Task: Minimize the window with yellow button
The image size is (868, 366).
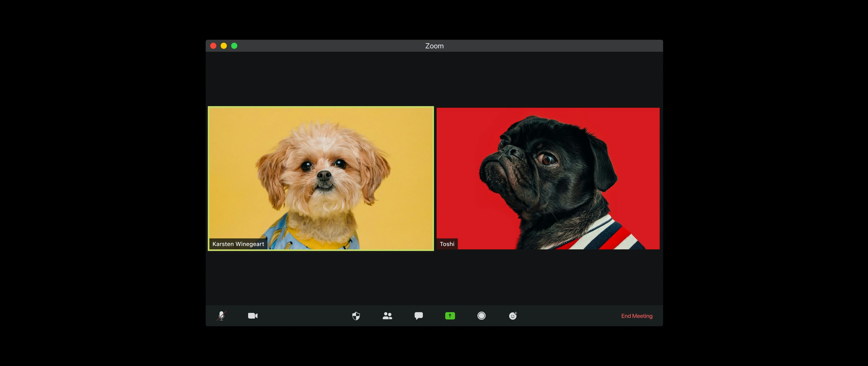Action: click(224, 46)
